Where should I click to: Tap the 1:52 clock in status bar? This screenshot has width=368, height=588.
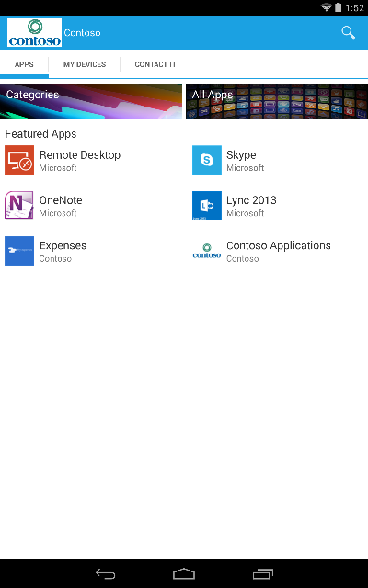click(355, 7)
